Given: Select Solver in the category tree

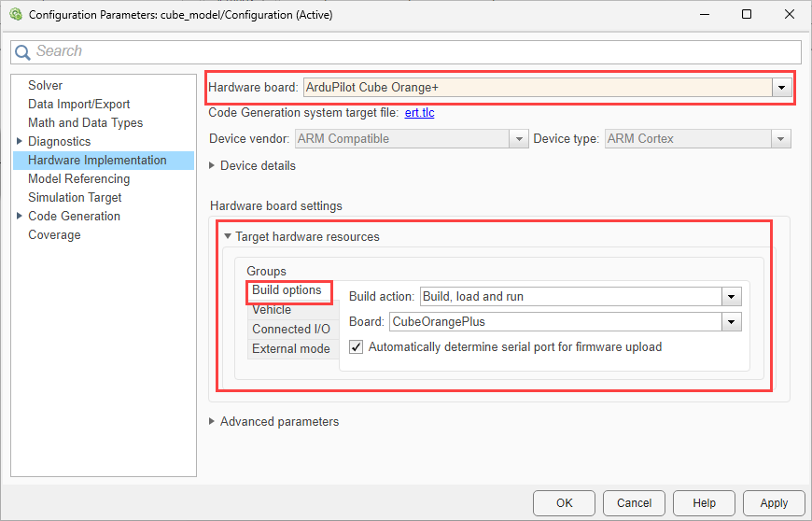Looking at the screenshot, I should [45, 86].
